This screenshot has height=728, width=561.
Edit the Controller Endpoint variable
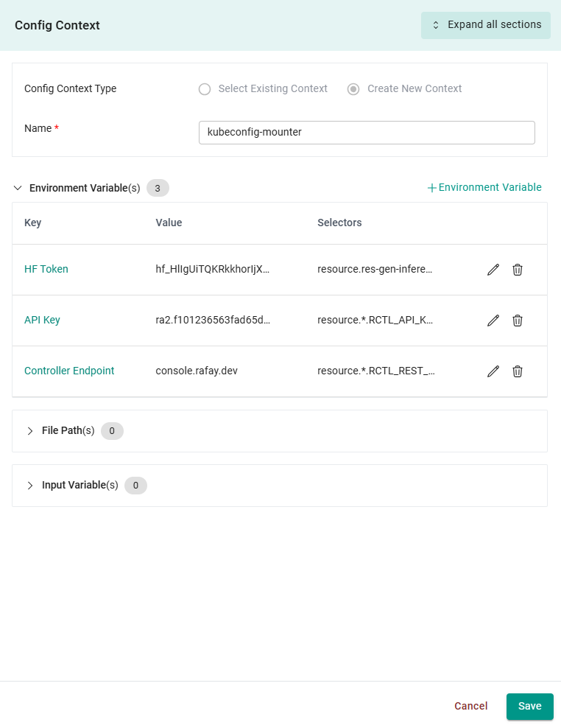[x=493, y=371]
